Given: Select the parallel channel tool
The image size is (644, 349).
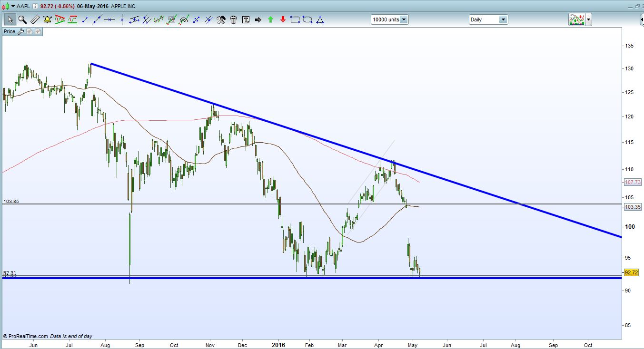Looking at the screenshot, I should point(134,20).
